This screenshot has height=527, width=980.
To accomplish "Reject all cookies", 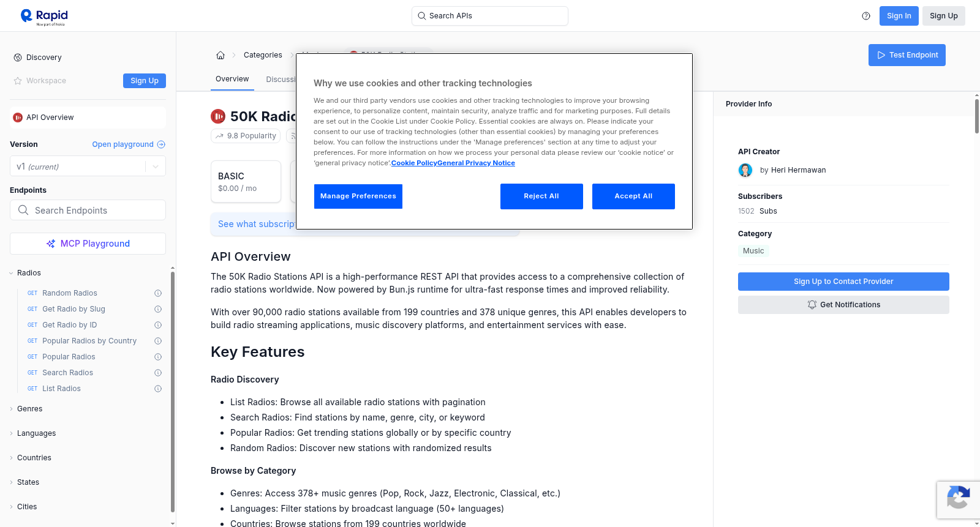I will (541, 196).
